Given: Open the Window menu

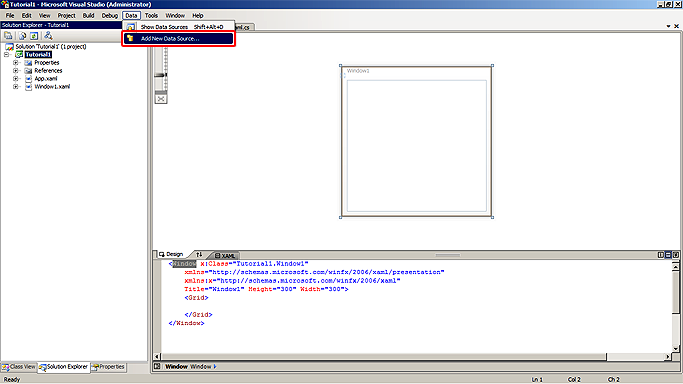Looking at the screenshot, I should coord(175,15).
